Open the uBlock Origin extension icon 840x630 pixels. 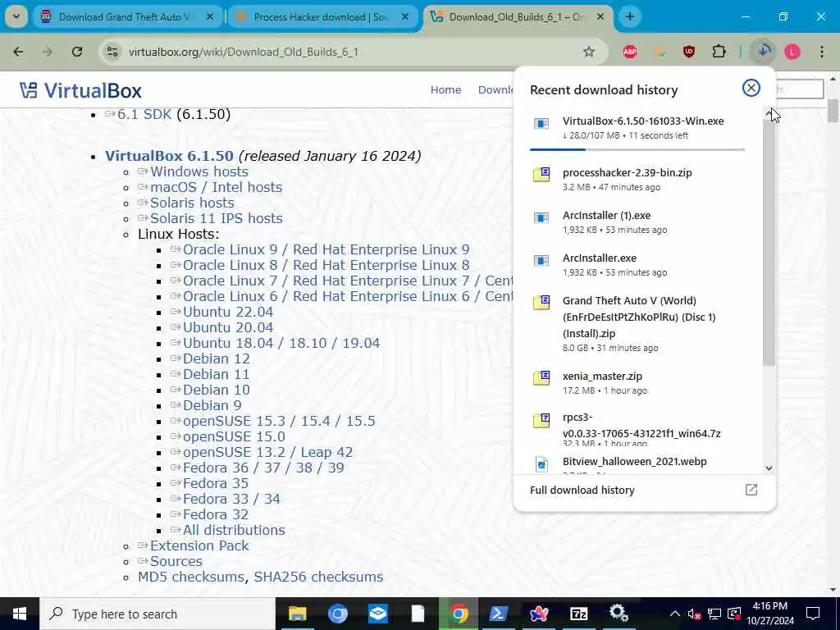pos(689,52)
